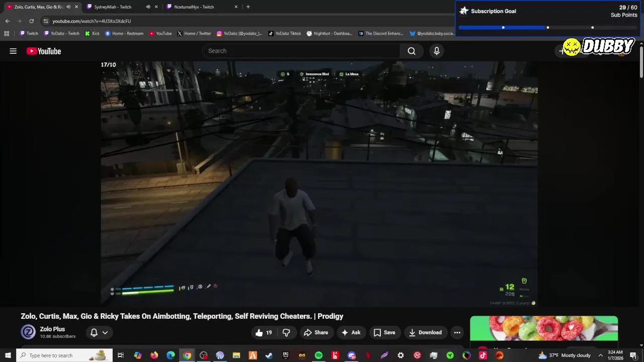The image size is (644, 362).
Task: Switch to SydneyMiah - Twitch tab
Action: pyautogui.click(x=113, y=7)
